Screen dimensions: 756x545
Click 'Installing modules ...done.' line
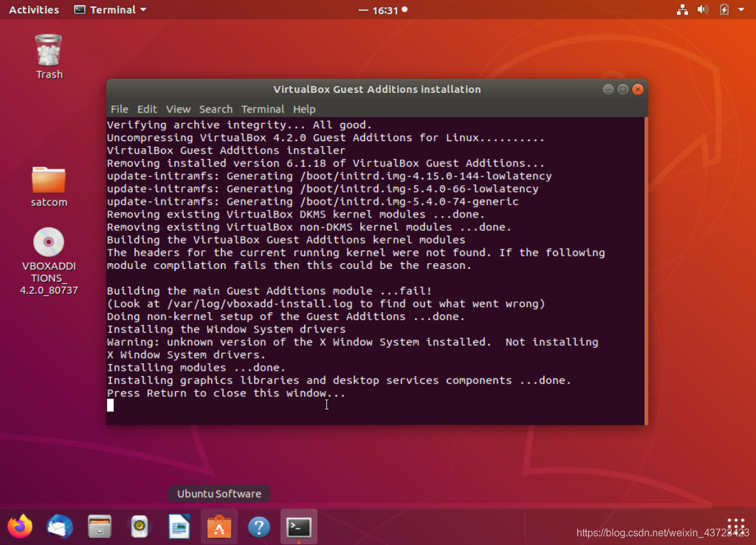point(196,368)
